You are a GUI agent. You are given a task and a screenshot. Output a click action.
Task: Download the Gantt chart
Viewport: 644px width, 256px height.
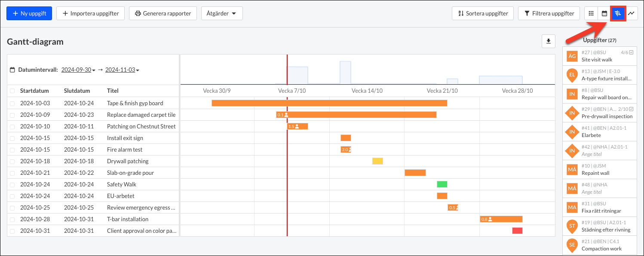548,40
